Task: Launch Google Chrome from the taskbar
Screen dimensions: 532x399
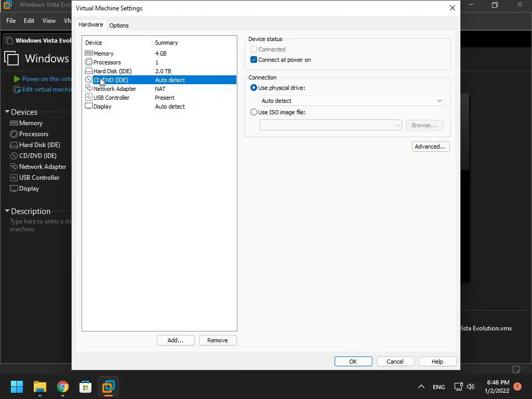Action: coord(63,387)
